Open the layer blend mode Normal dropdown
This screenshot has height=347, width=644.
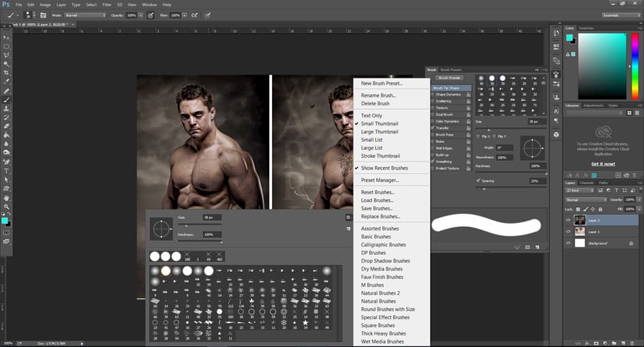click(x=585, y=200)
